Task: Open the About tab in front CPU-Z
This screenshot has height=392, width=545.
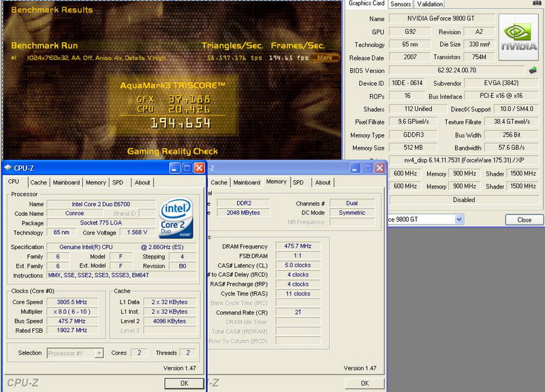Action: click(x=142, y=182)
